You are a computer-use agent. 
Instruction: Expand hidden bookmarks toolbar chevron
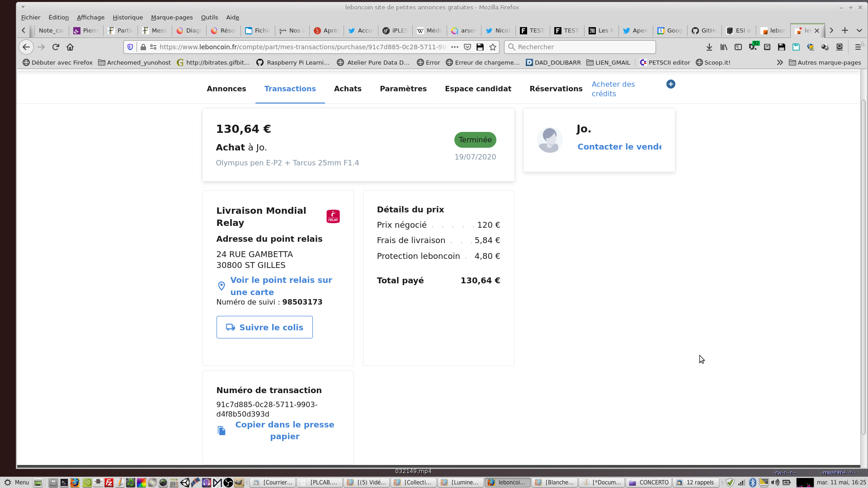pyautogui.click(x=780, y=62)
